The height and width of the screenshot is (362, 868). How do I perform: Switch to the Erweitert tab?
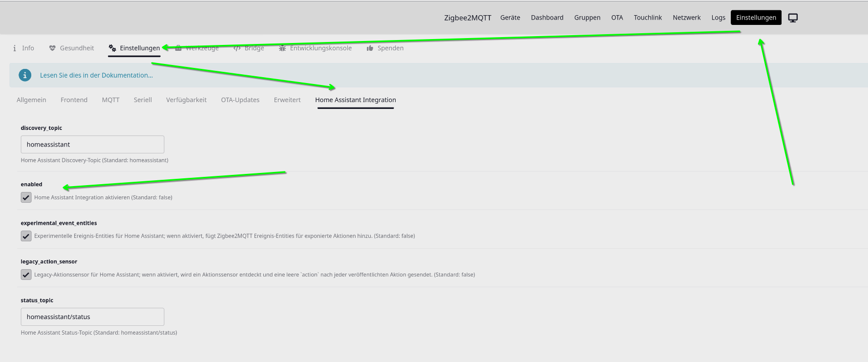[287, 100]
